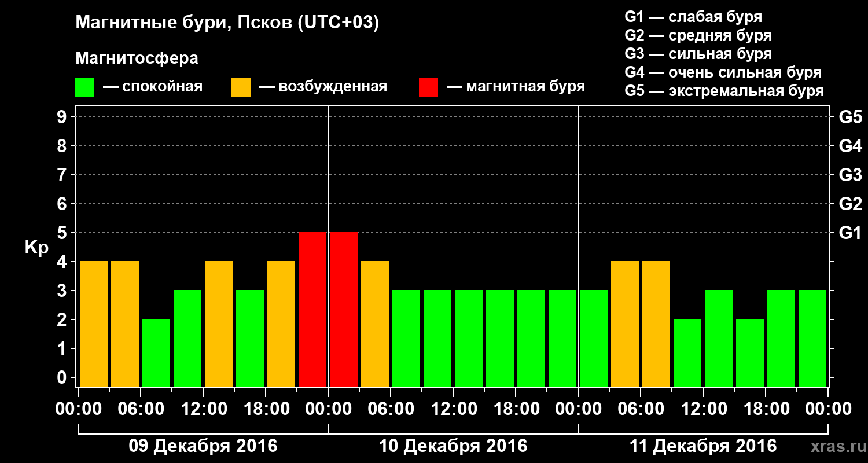Click the 11 December Kp 2 bar ending at 12:00
Screen dimensions: 868x463
click(687, 353)
